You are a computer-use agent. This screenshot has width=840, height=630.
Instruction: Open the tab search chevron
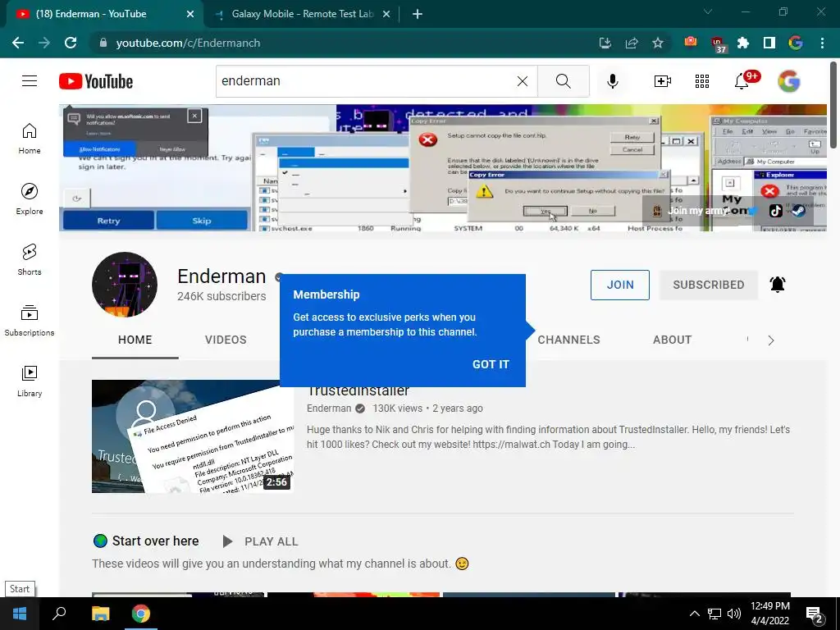coord(708,11)
